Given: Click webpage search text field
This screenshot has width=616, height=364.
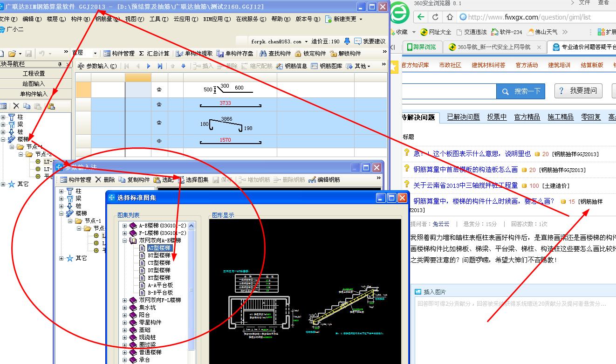Looking at the screenshot, I should click(x=449, y=91).
